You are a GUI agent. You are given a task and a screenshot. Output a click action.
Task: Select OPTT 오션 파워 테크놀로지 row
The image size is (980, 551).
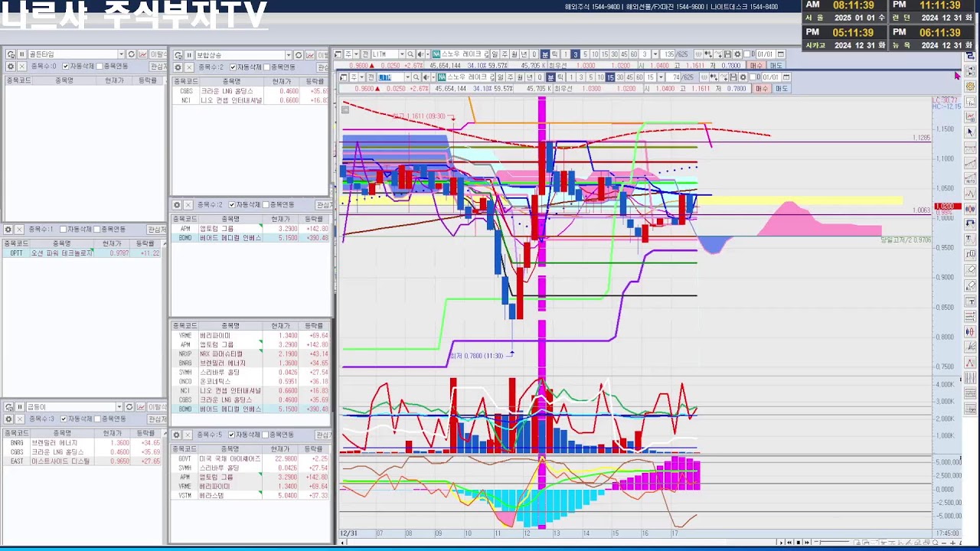click(83, 253)
